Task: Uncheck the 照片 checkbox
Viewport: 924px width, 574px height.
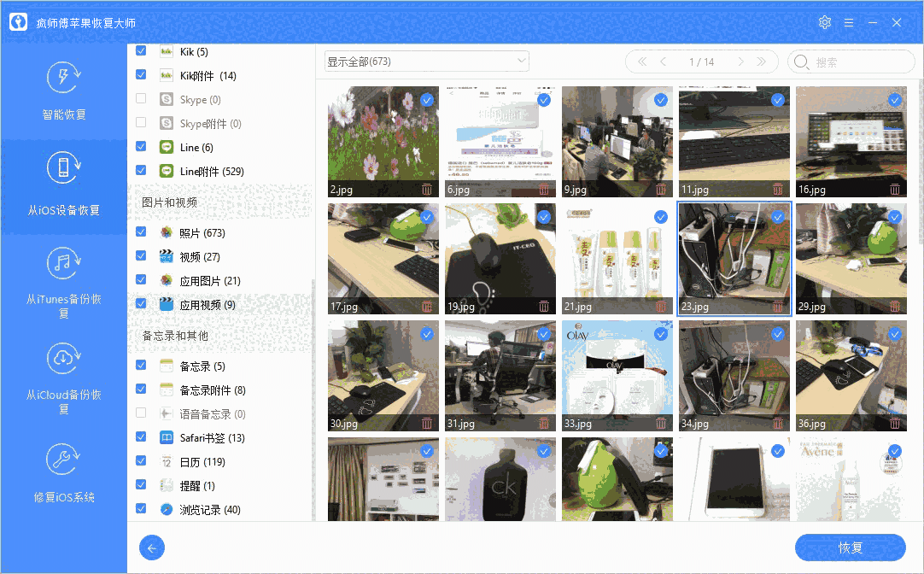Action: (140, 231)
